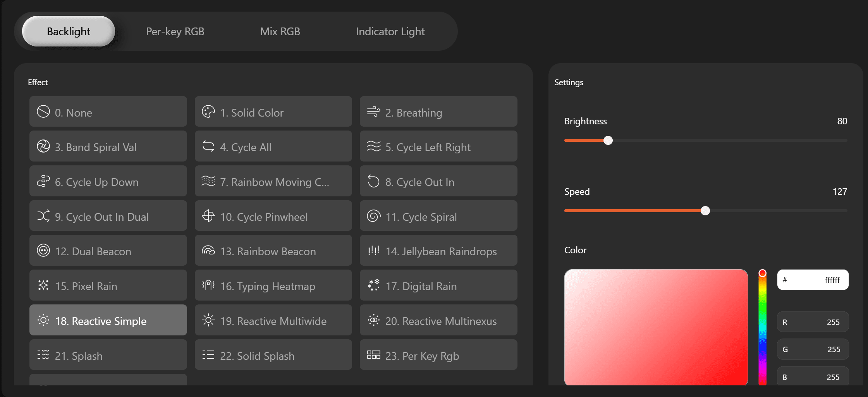Select the Per Key Rgb grid icon
This screenshot has width=868, height=397.
point(373,355)
